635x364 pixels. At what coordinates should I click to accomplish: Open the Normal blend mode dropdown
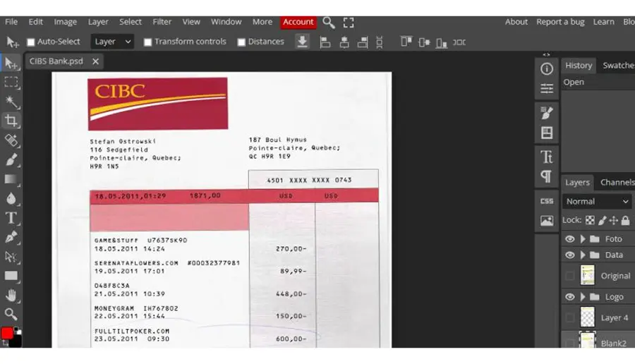coord(597,201)
